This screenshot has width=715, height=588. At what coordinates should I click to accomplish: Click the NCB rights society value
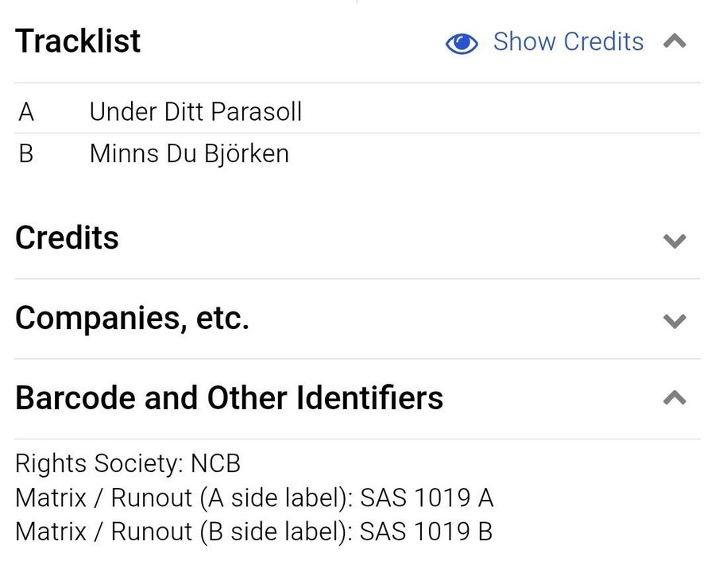tap(215, 463)
